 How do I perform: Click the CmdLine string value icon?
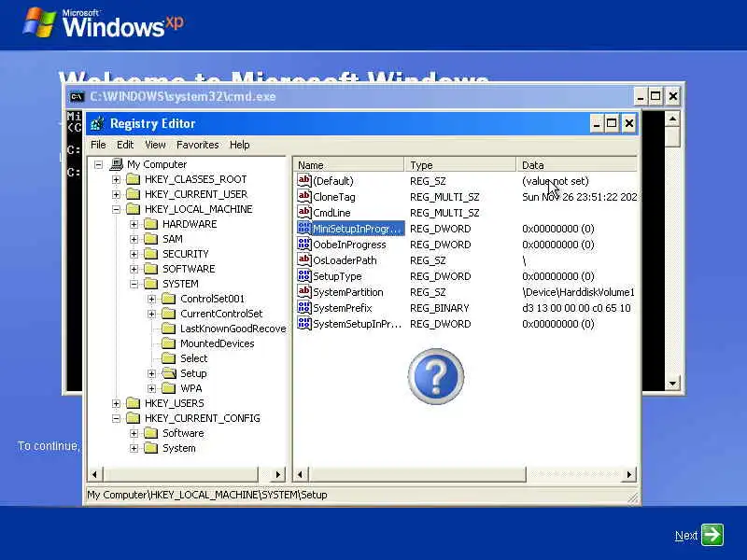[x=304, y=212]
